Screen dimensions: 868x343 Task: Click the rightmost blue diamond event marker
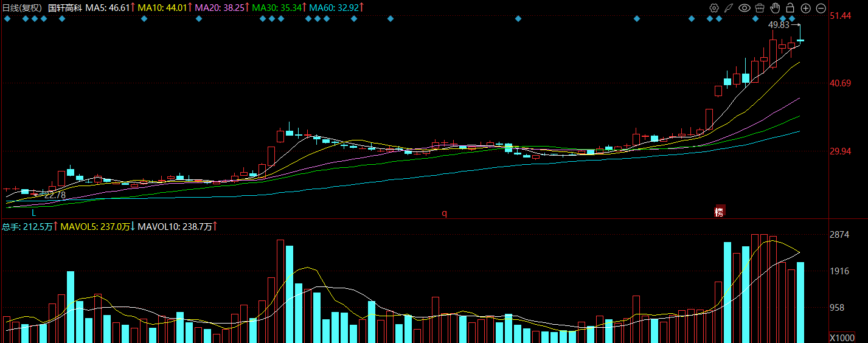point(792,19)
